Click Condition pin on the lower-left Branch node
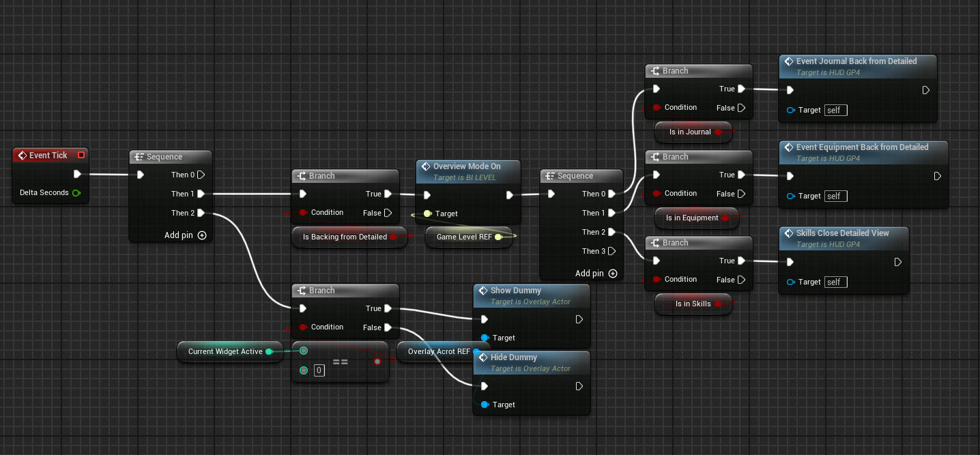This screenshot has height=455, width=980. 303,327
